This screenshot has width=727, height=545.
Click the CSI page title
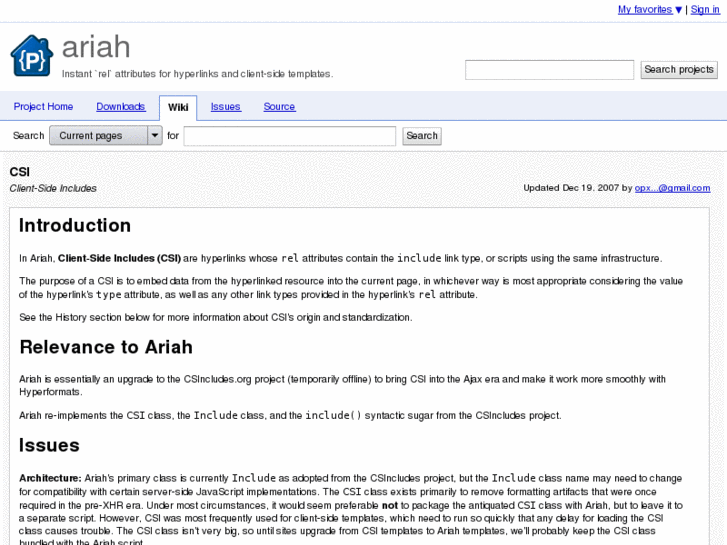(x=19, y=172)
